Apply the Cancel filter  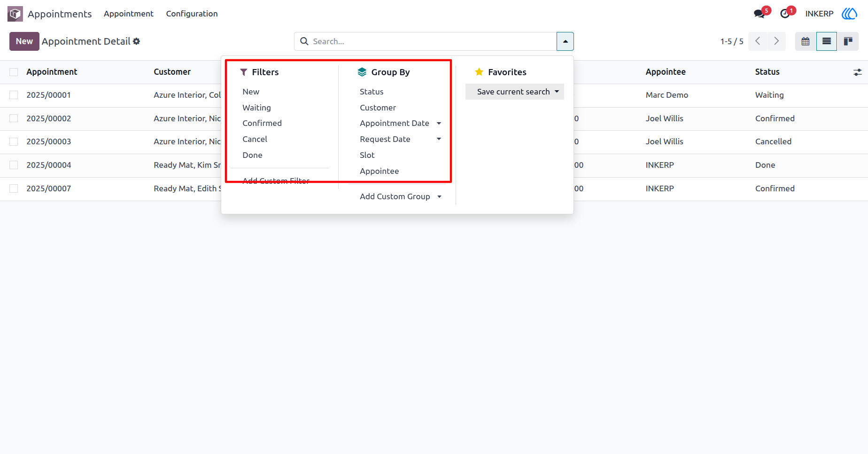(255, 139)
